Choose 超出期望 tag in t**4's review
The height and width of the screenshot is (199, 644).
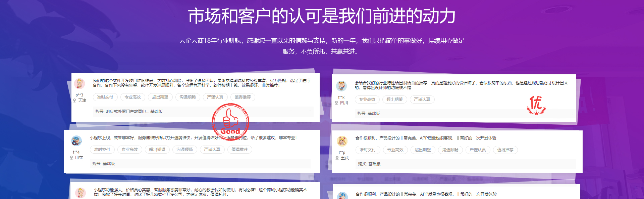(x=157, y=150)
